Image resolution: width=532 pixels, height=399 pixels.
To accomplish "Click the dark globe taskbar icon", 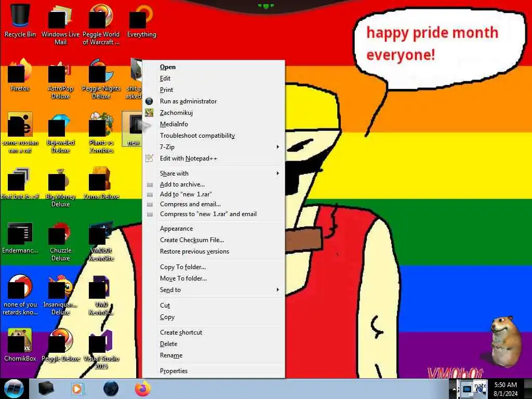I will click(x=111, y=389).
